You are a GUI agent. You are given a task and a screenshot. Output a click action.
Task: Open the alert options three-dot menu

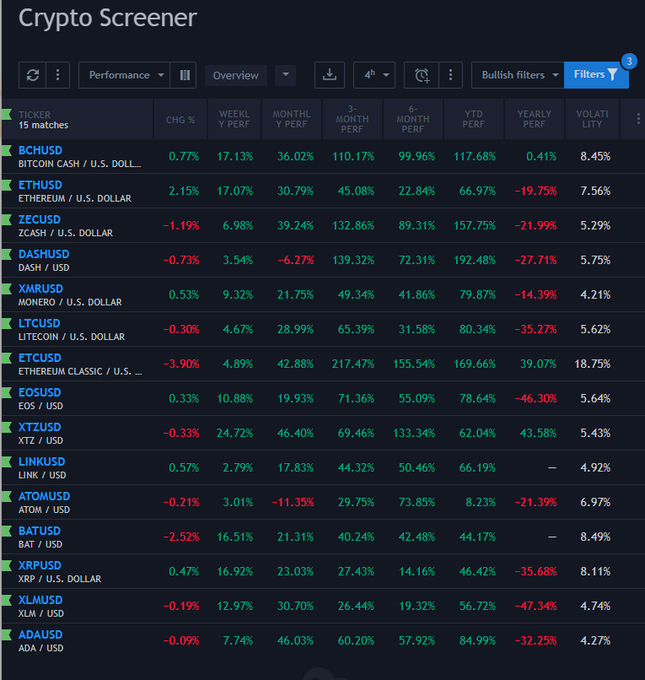pos(451,75)
